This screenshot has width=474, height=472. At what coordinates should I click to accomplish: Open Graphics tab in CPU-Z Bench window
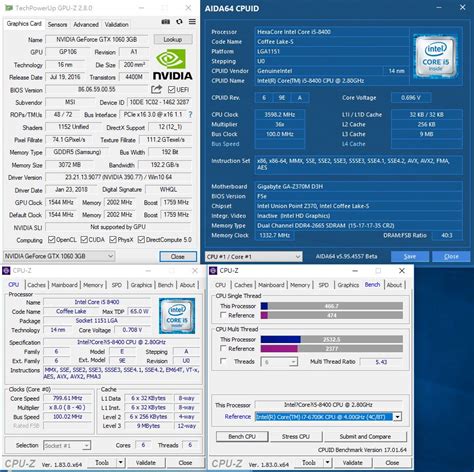[348, 285]
